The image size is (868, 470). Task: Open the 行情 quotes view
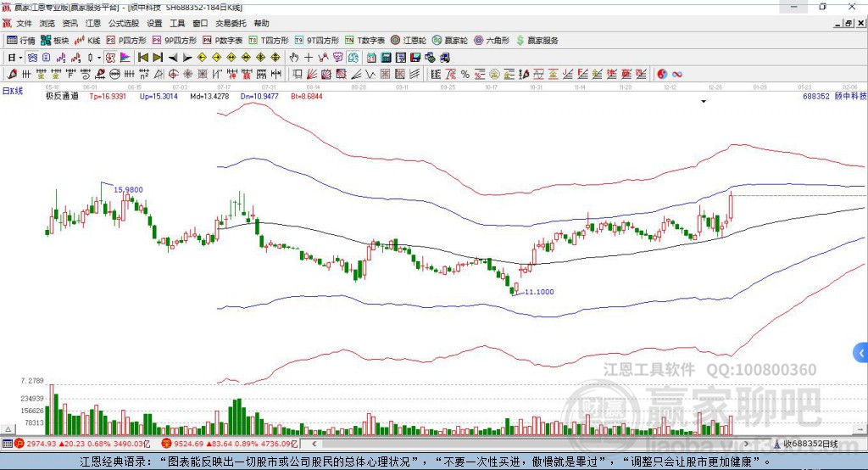pyautogui.click(x=20, y=41)
